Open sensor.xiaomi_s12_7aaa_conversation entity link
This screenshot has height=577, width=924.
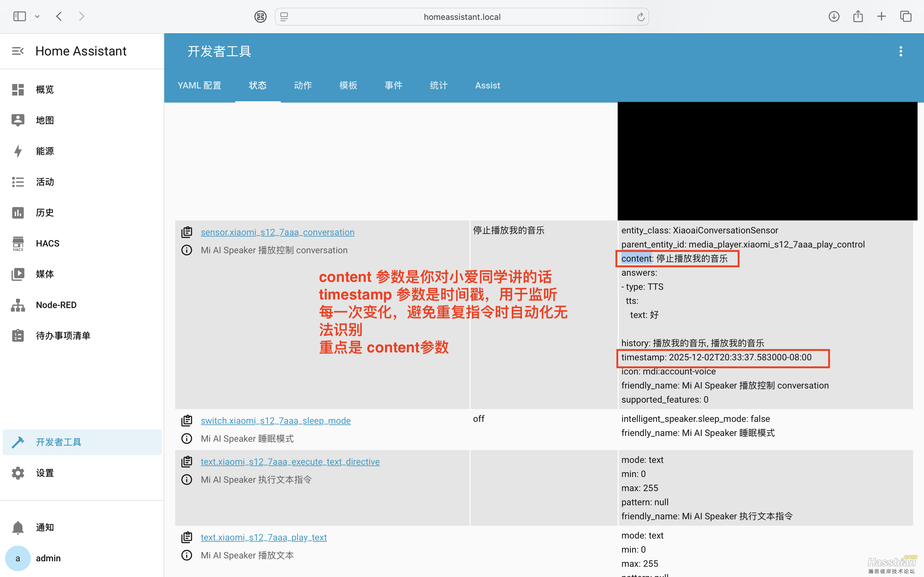click(x=277, y=232)
